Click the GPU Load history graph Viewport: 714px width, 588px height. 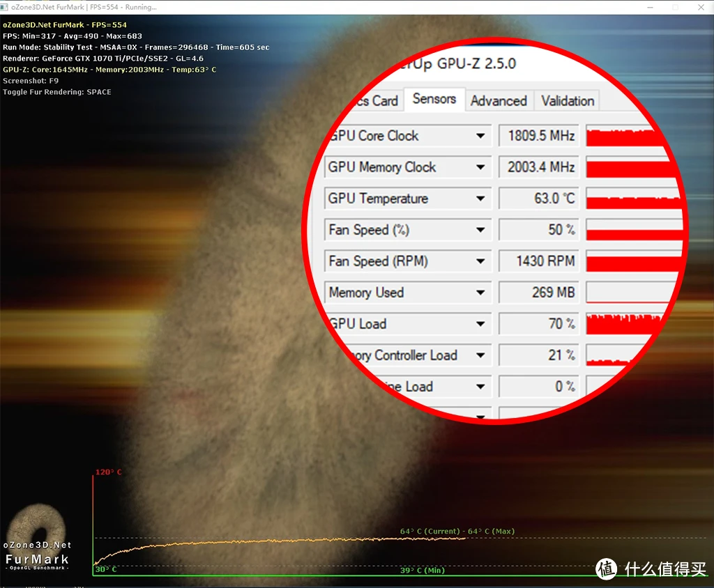pos(624,324)
